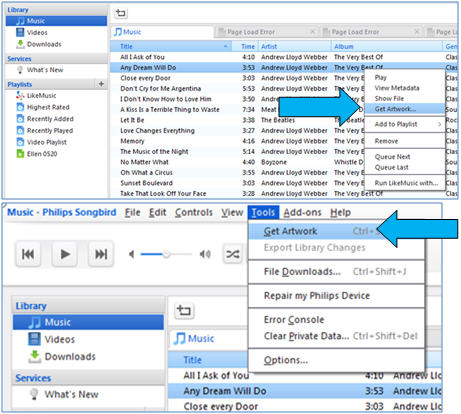Open the Help menu
461x414 pixels.
tap(340, 213)
